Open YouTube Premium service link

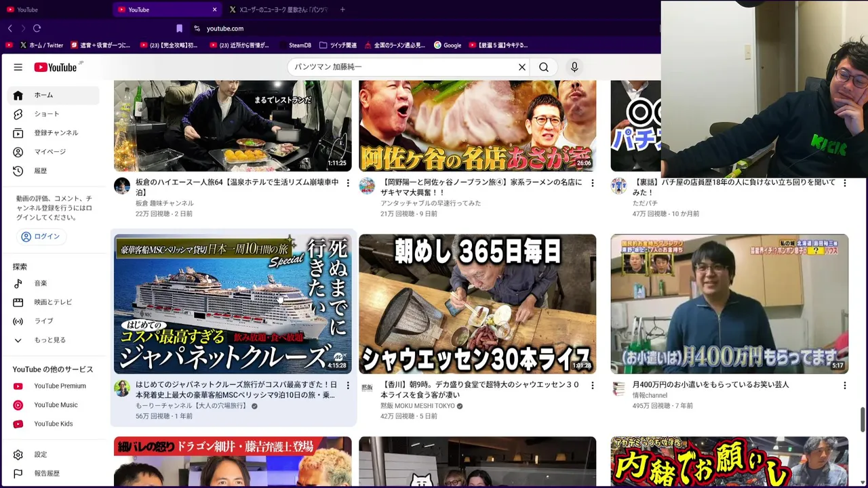pyautogui.click(x=53, y=386)
